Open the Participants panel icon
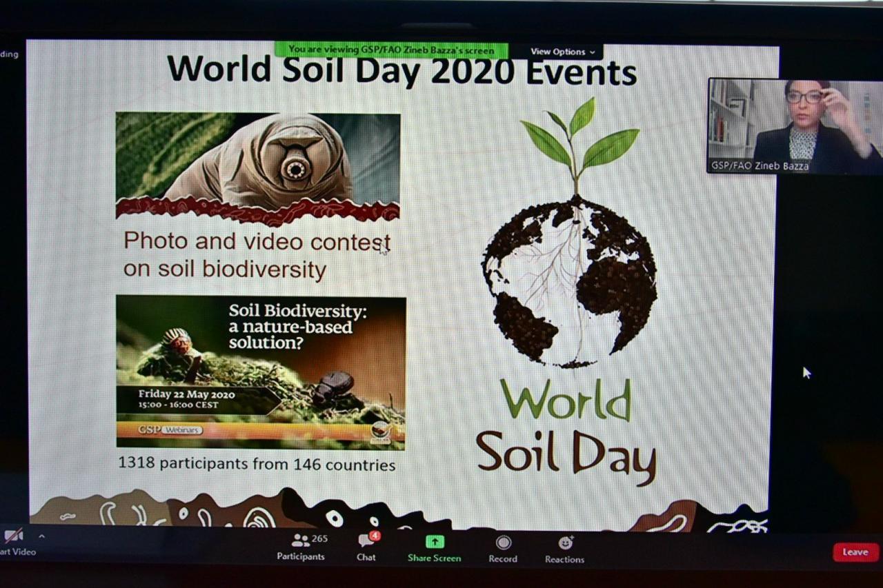 point(301,541)
